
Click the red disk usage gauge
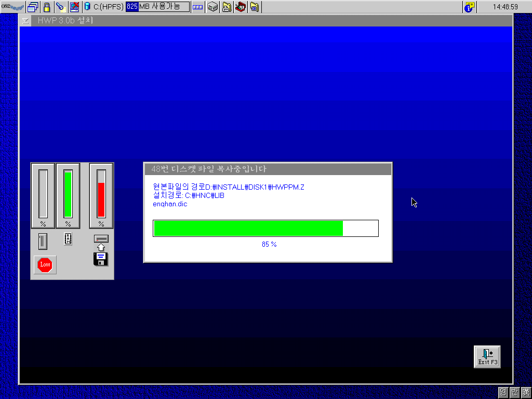click(101, 195)
